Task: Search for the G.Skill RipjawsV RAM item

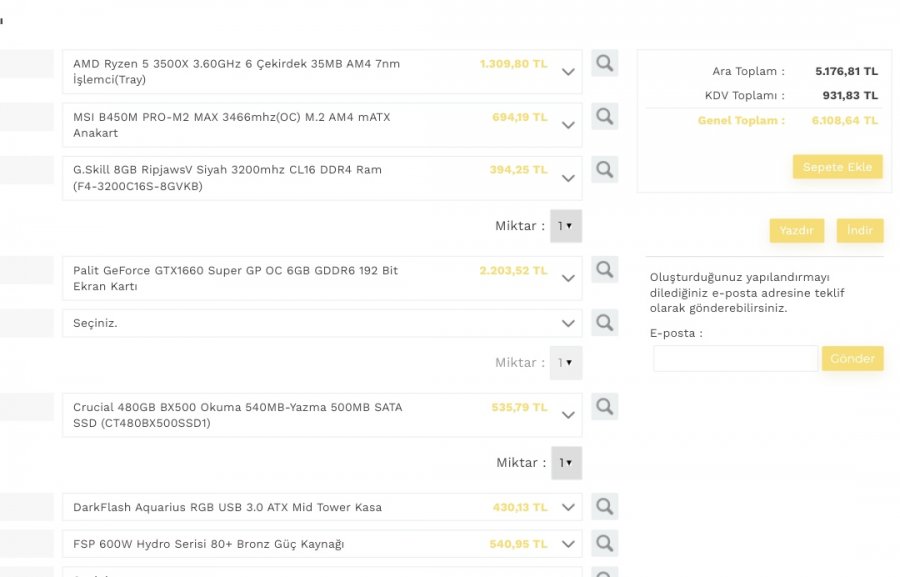Action: click(604, 169)
